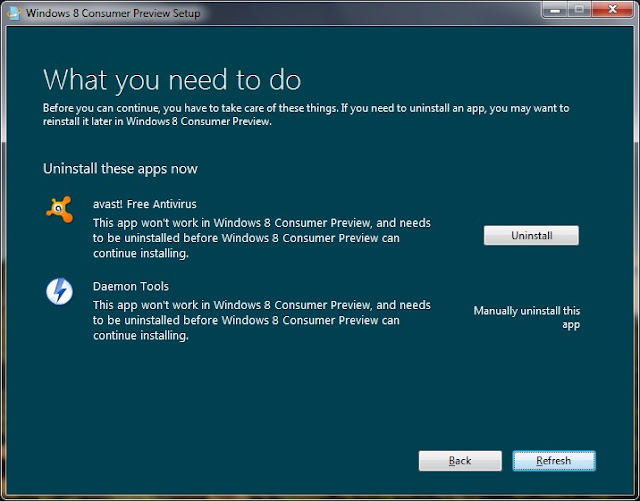Go back with the Back button
The height and width of the screenshot is (501, 640).
460,461
